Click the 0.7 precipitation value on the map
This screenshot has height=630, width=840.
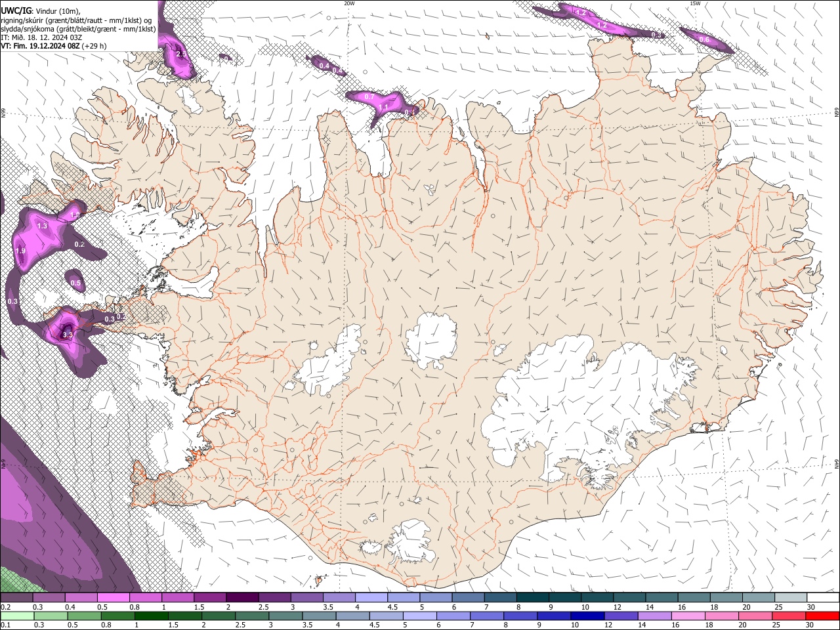[369, 96]
